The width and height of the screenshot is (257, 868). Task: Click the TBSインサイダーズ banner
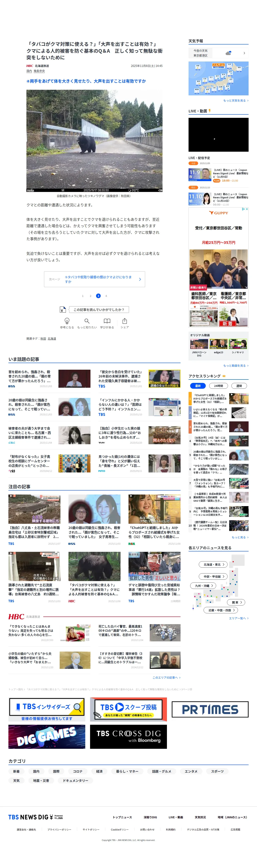(46, 709)
